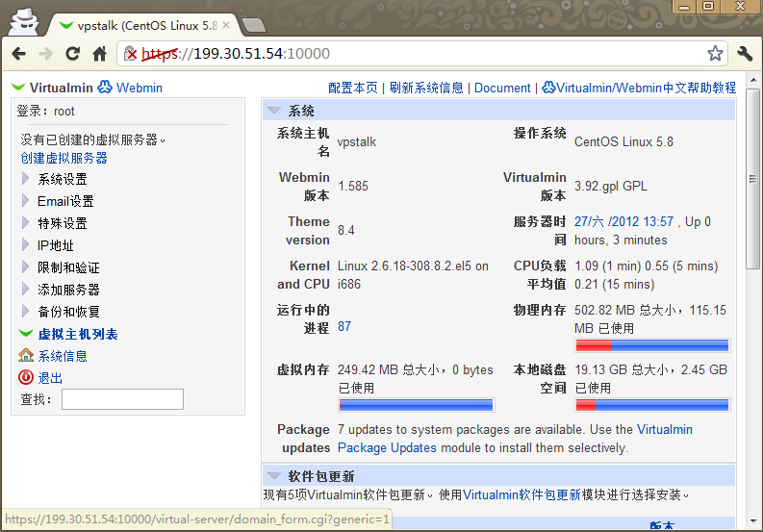The height and width of the screenshot is (532, 763).
Task: Click the green check icon beside 虚拟主机列表
Action: pos(26,334)
